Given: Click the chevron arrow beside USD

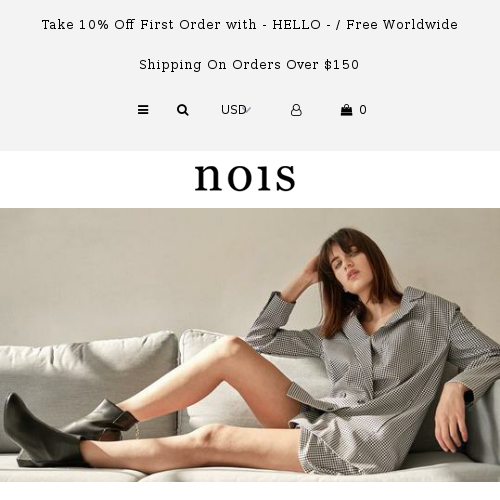Looking at the screenshot, I should [x=248, y=110].
